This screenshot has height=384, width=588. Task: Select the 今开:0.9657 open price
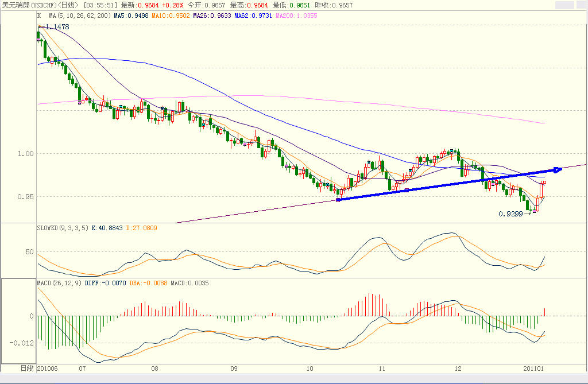point(206,5)
